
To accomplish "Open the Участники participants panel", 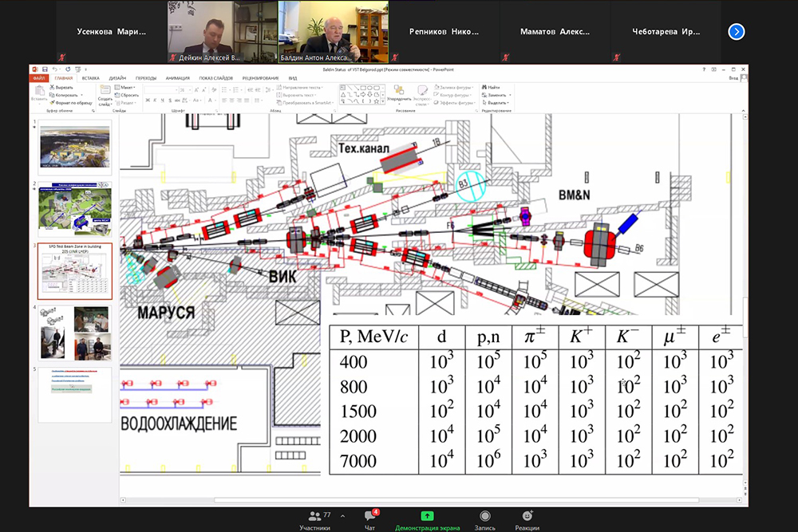I will 314,518.
